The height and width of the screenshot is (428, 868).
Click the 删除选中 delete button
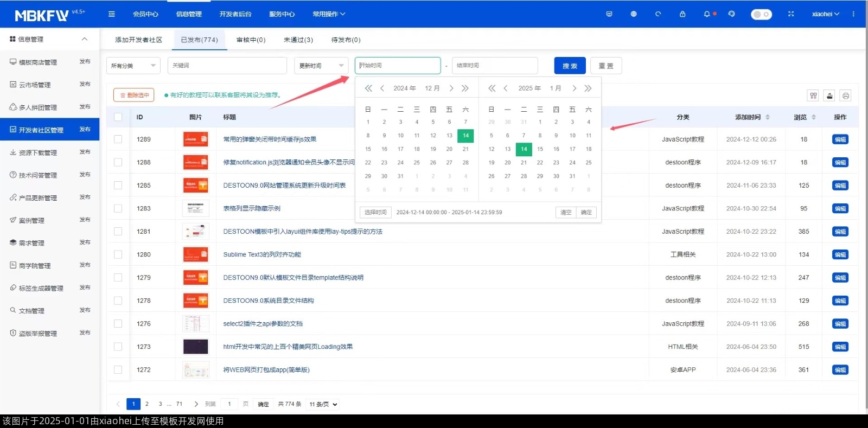point(134,95)
